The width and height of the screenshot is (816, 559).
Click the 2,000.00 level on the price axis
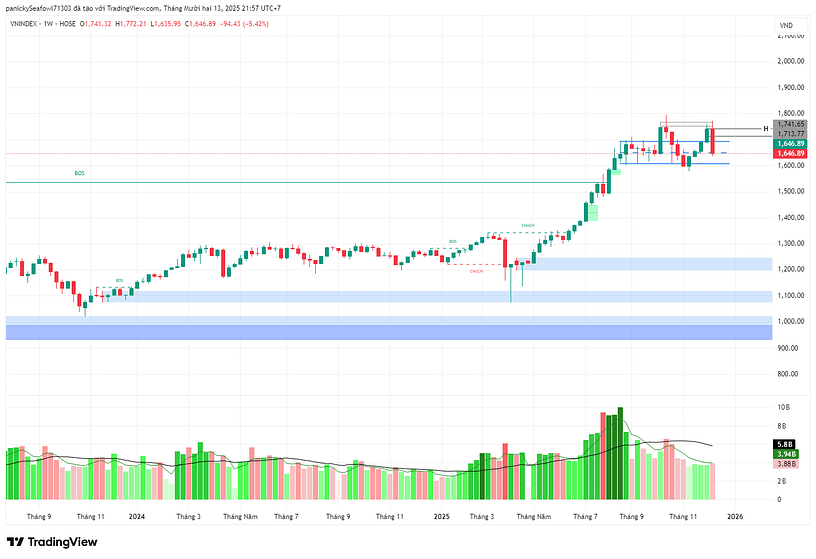(x=790, y=61)
